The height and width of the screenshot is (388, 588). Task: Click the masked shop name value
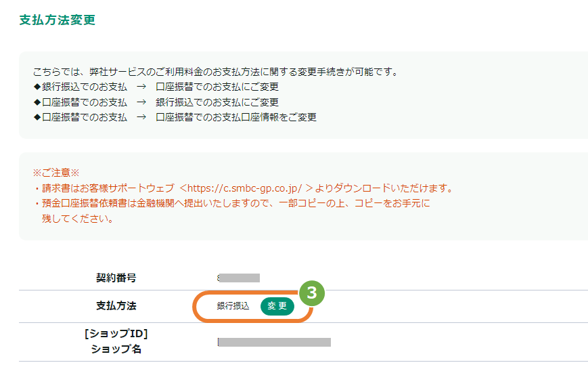(274, 342)
